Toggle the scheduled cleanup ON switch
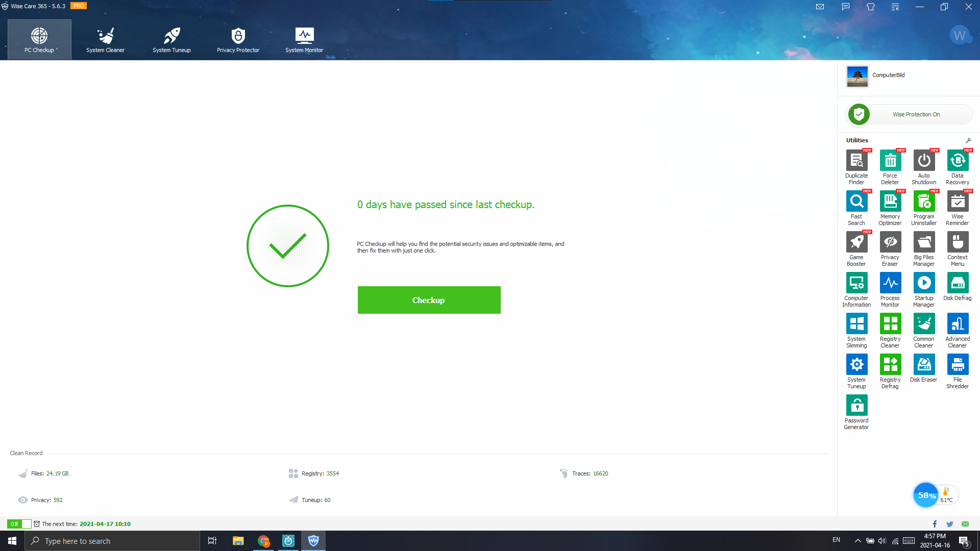Image resolution: width=980 pixels, height=551 pixels. [19, 524]
